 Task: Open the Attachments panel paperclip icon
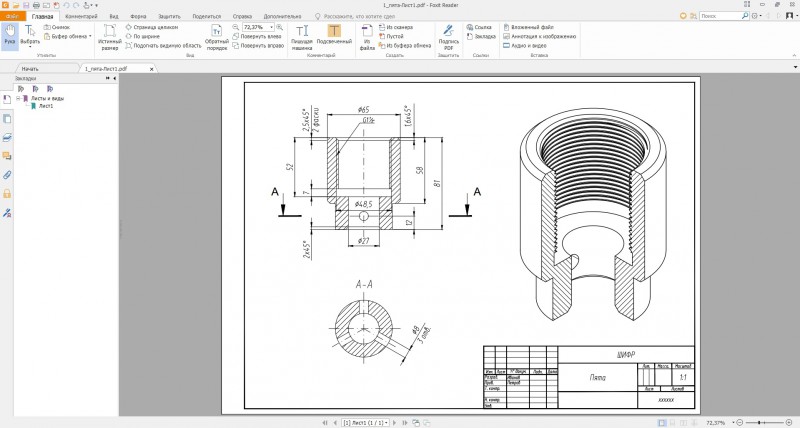(7, 174)
